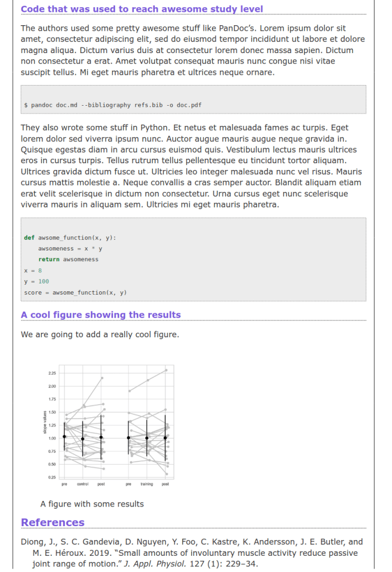Image resolution: width=392 pixels, height=572 pixels.
Task: Click the "training" x-axis label in the figure
Action: [147, 484]
